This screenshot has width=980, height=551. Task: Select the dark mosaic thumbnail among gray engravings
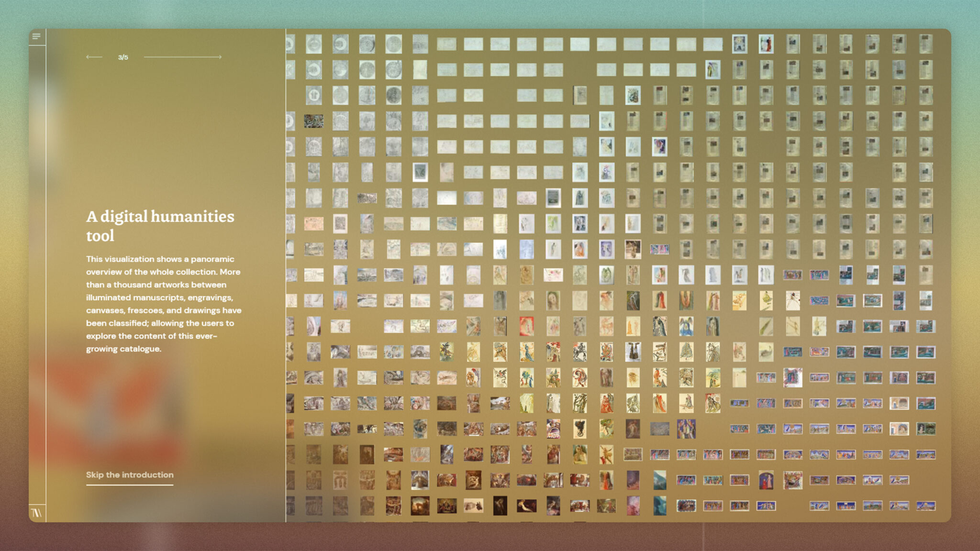point(314,121)
